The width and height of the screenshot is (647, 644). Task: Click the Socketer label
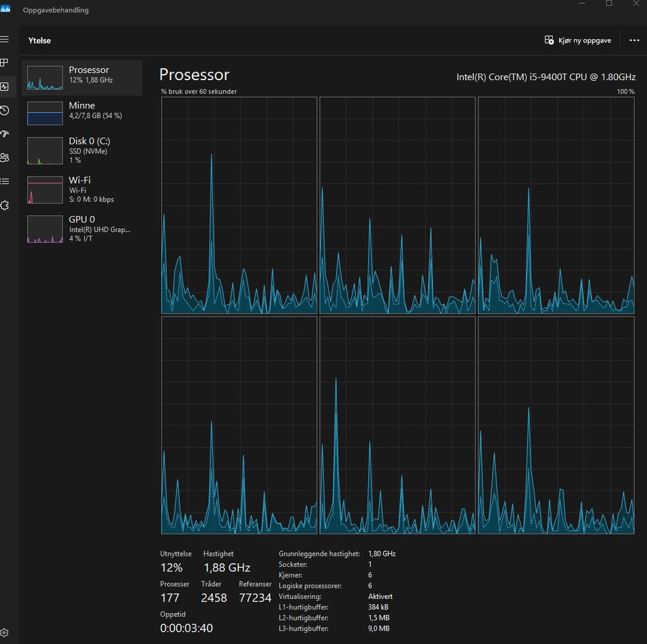click(x=292, y=564)
